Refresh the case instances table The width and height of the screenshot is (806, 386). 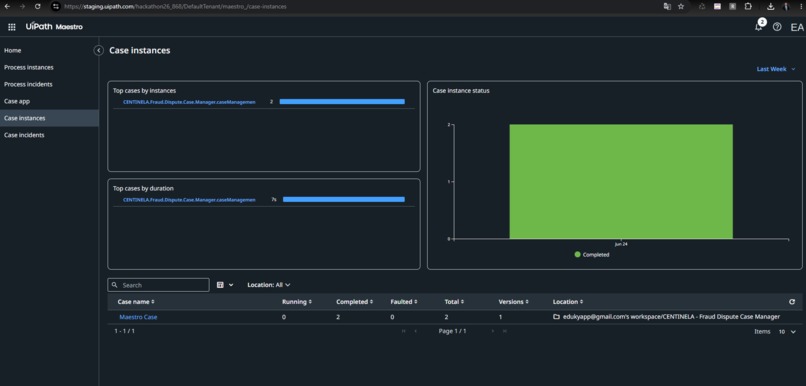pos(792,302)
